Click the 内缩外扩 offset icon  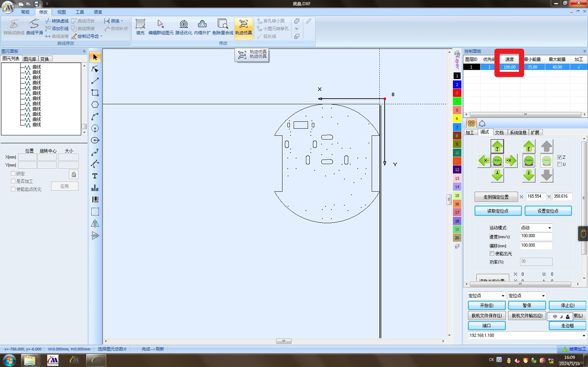click(x=202, y=27)
